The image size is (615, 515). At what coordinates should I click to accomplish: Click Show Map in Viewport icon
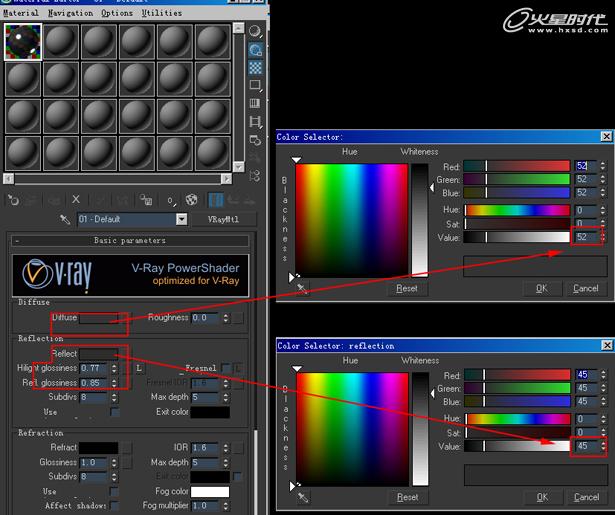pyautogui.click(x=191, y=200)
